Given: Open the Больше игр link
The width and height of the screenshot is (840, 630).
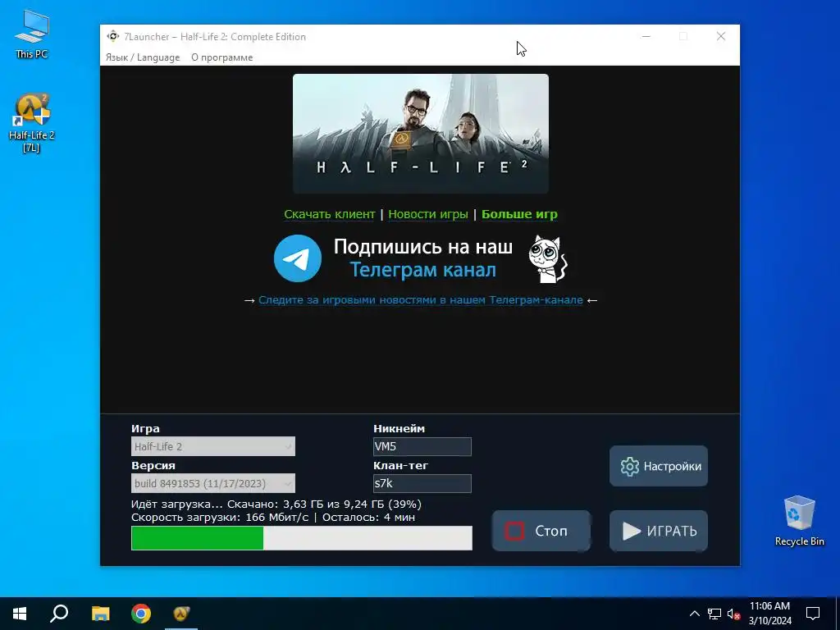Looking at the screenshot, I should [x=519, y=214].
